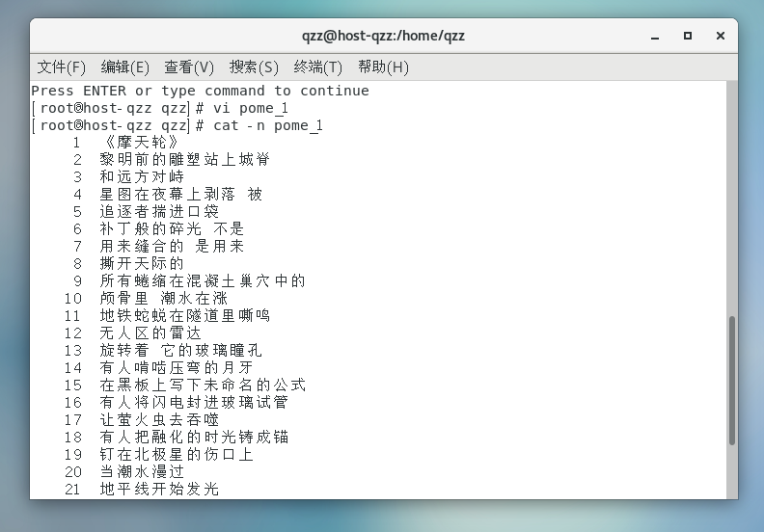Image resolution: width=764 pixels, height=532 pixels.
Task: Minimize the terminal window
Action: (655, 36)
